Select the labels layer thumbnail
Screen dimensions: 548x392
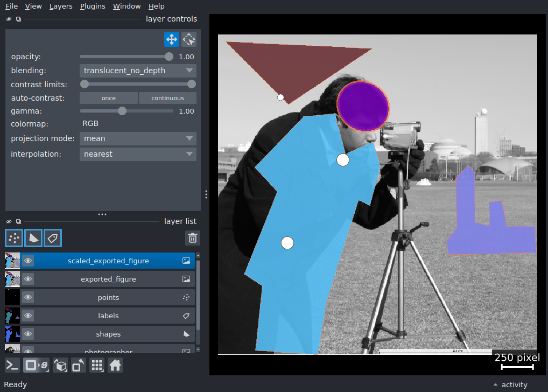click(x=12, y=316)
